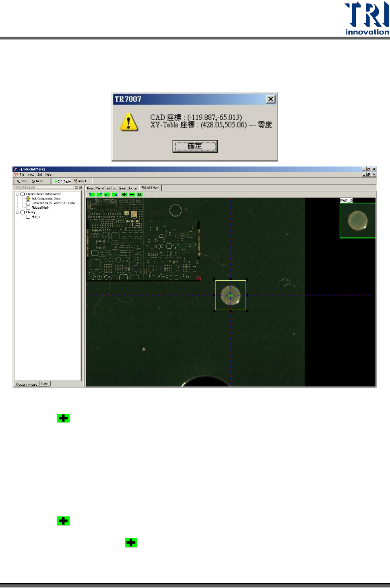This screenshot has width=390, height=588.
Task: Collapse the Library tree node
Action: (17, 212)
